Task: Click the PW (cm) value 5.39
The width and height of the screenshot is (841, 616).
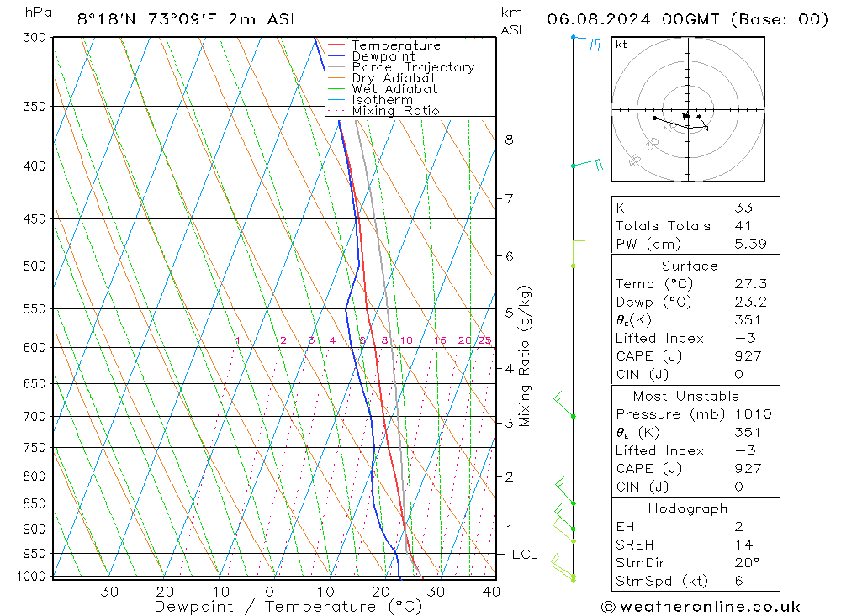Action: pos(750,244)
